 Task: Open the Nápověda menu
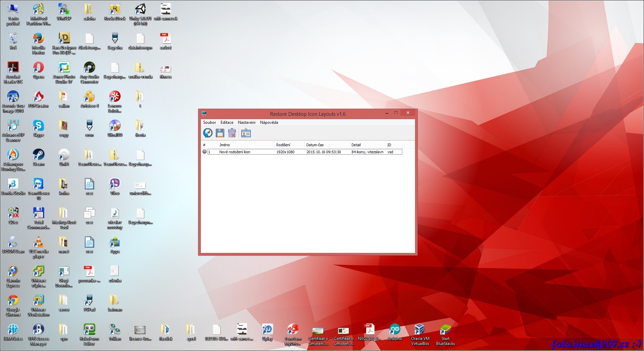point(269,122)
